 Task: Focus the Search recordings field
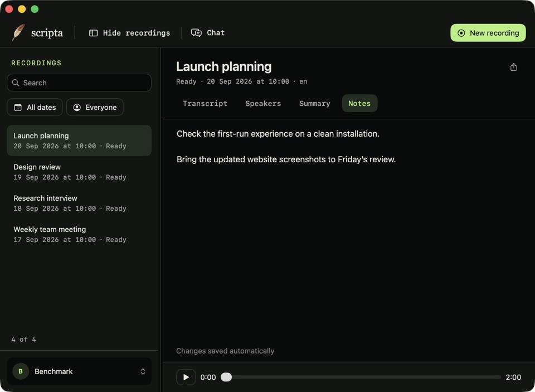click(x=79, y=83)
